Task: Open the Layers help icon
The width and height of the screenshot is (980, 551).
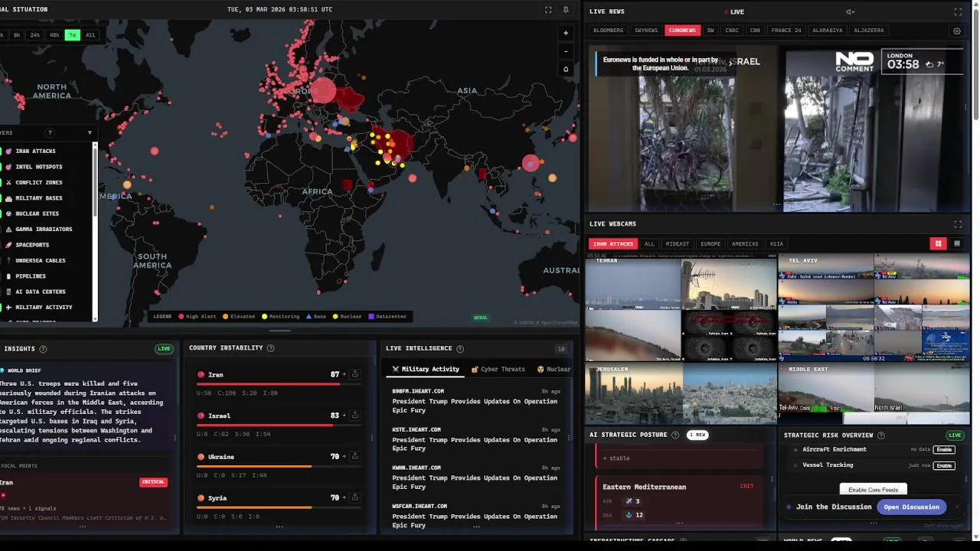Action: click(50, 132)
